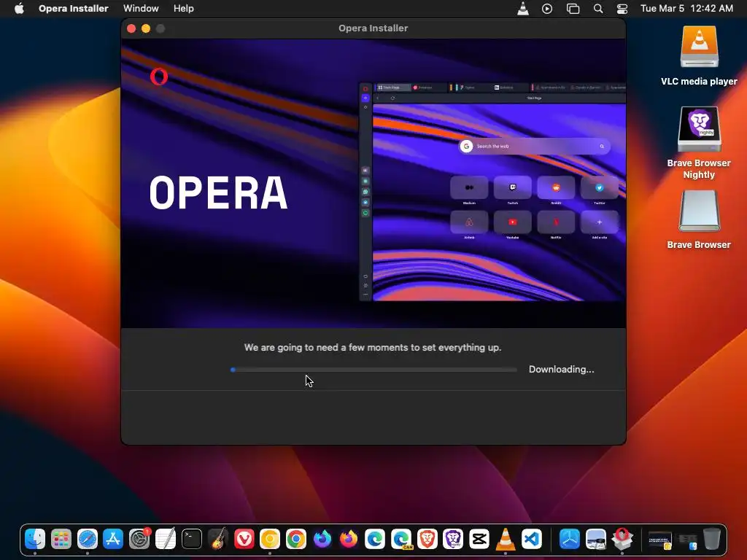The height and width of the screenshot is (560, 747).
Task: Open the Applications folder in the Dock
Action: coord(569,539)
